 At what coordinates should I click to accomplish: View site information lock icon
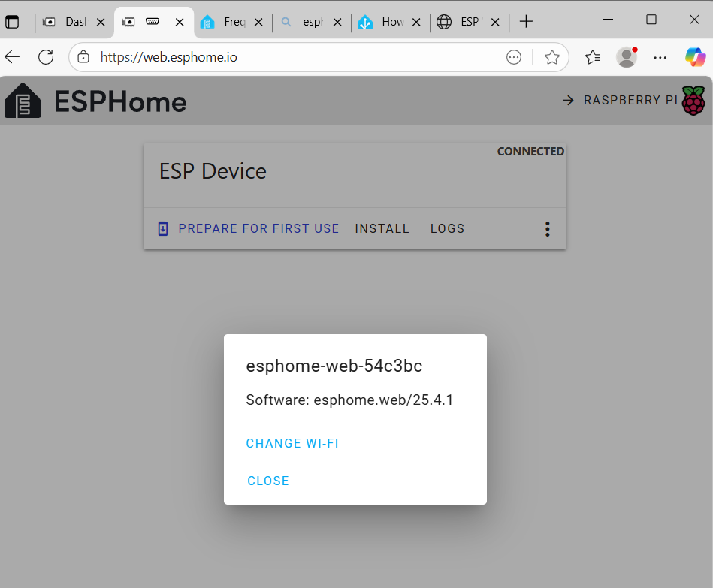(x=83, y=57)
